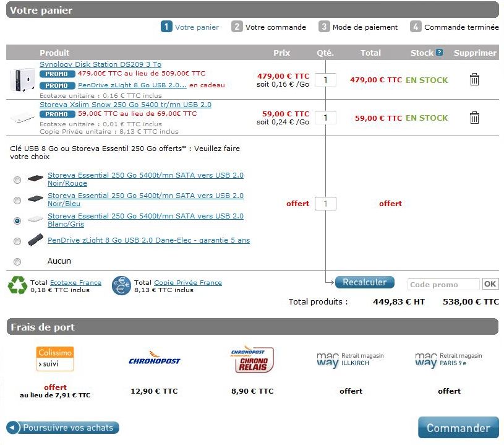Click the Recalculer button

coord(364,282)
